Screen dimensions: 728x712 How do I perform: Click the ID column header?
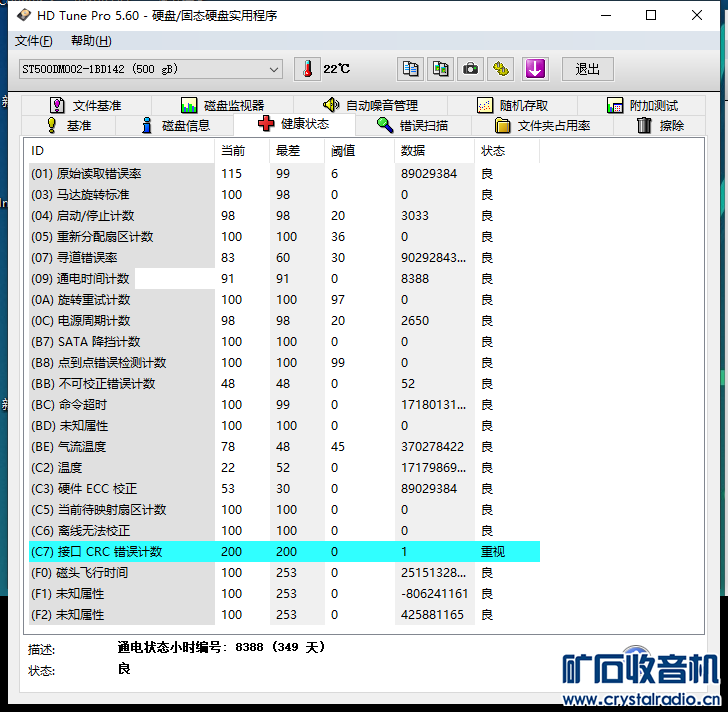(122, 151)
